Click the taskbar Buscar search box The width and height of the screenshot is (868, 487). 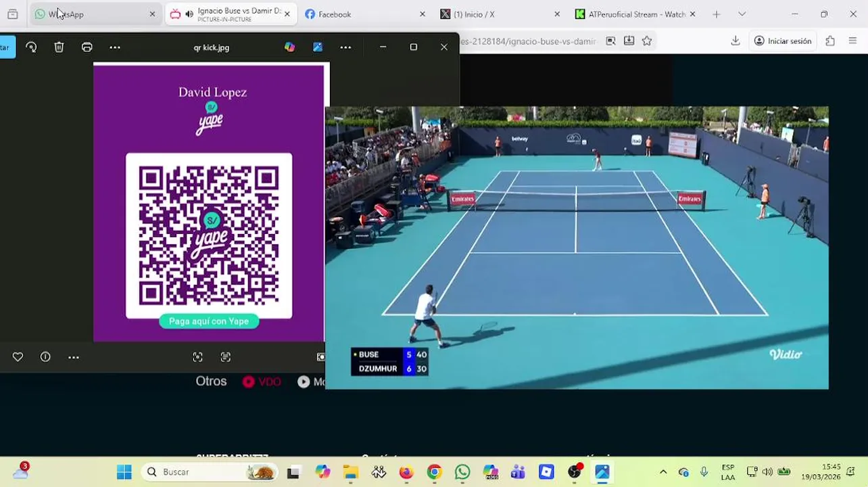210,472
